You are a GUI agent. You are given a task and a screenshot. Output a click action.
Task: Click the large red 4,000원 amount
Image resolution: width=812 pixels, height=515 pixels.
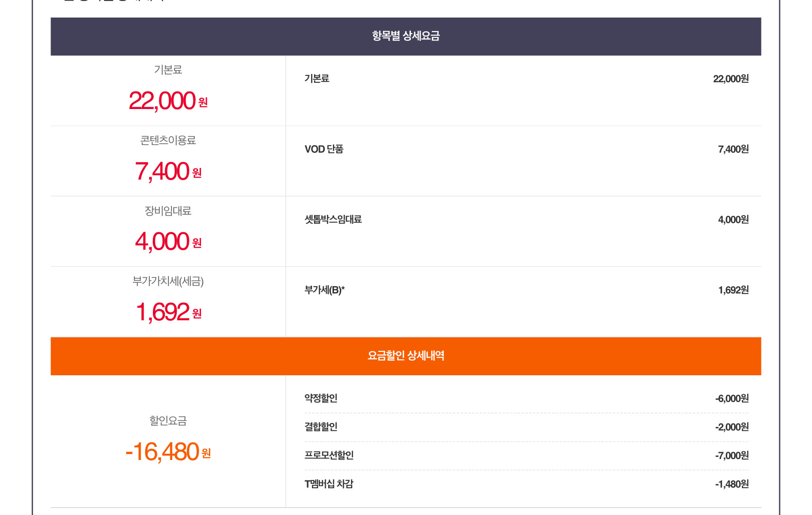tap(168, 242)
